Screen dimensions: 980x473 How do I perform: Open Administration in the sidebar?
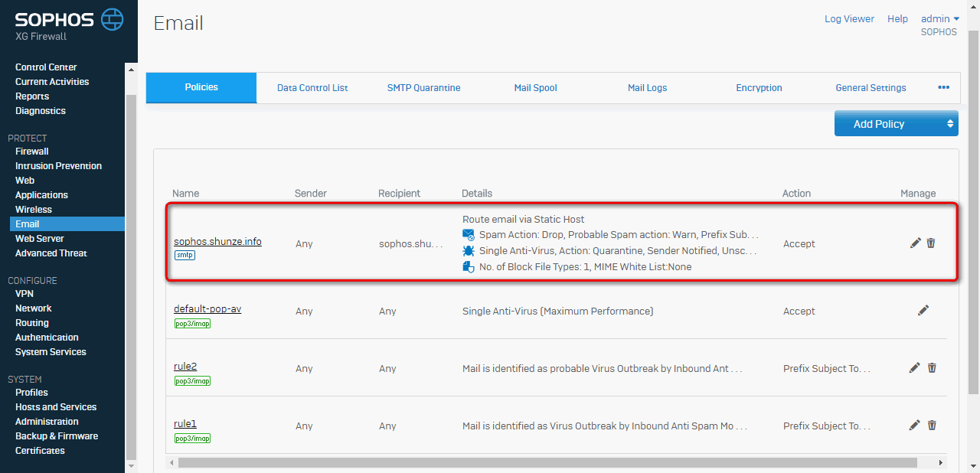pos(47,422)
